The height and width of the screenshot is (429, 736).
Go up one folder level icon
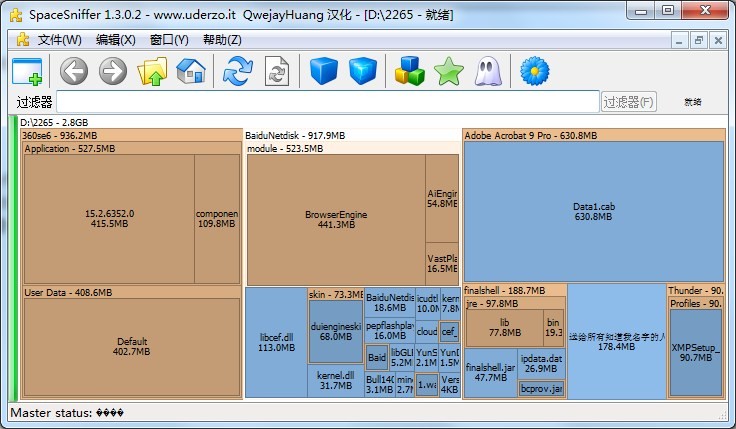pyautogui.click(x=152, y=71)
